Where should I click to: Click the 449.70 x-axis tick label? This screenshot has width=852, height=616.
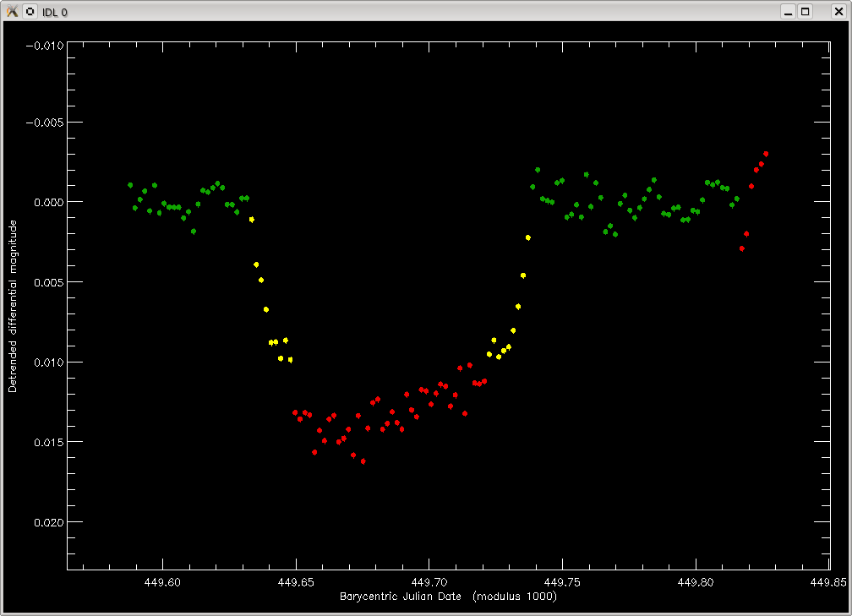coord(429,582)
